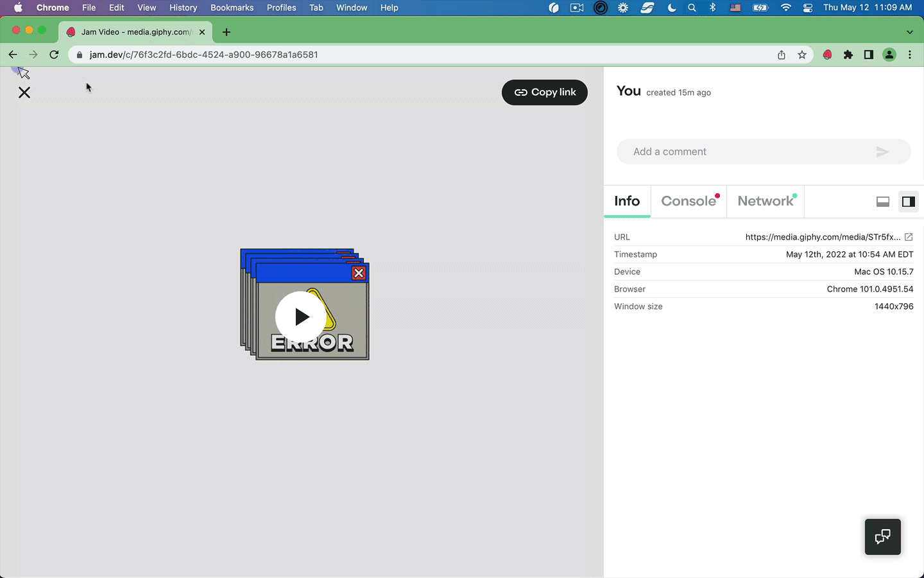924x578 pixels.
Task: Dock panel to the bottom
Action: 883,202
